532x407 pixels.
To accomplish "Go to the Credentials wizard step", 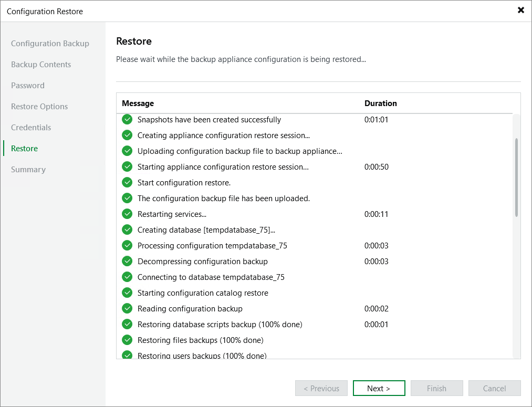I will coord(31,127).
